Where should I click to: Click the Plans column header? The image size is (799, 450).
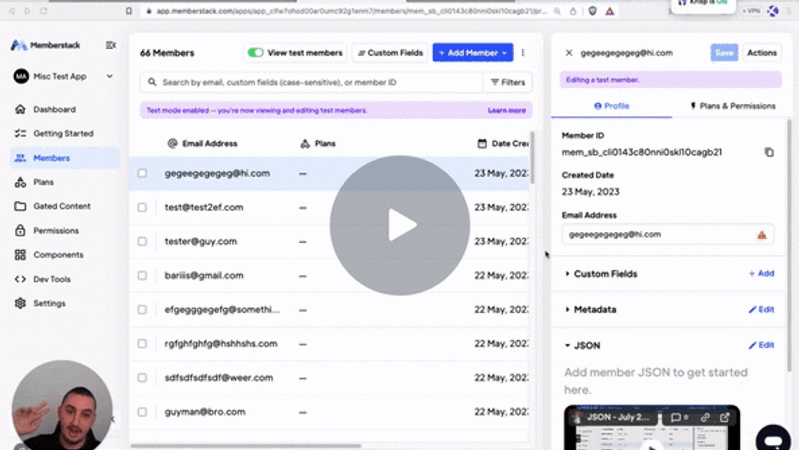tap(318, 144)
